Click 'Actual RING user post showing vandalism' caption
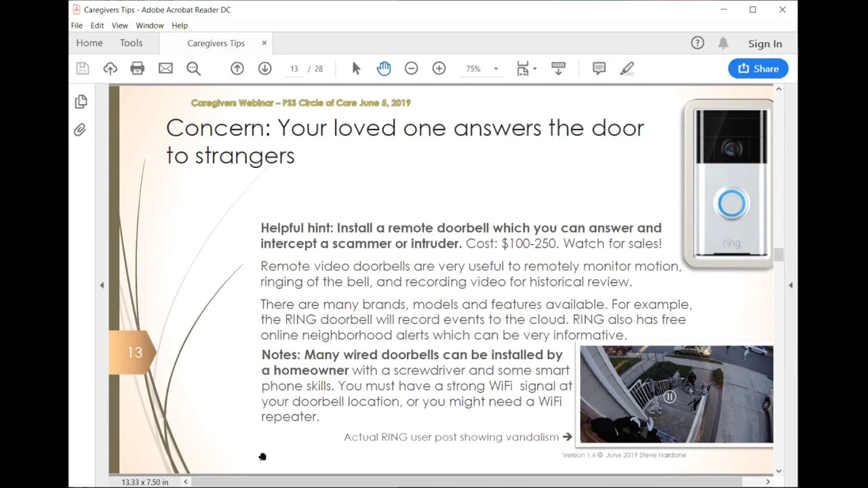Viewport: 868px width, 488px height. pos(451,437)
